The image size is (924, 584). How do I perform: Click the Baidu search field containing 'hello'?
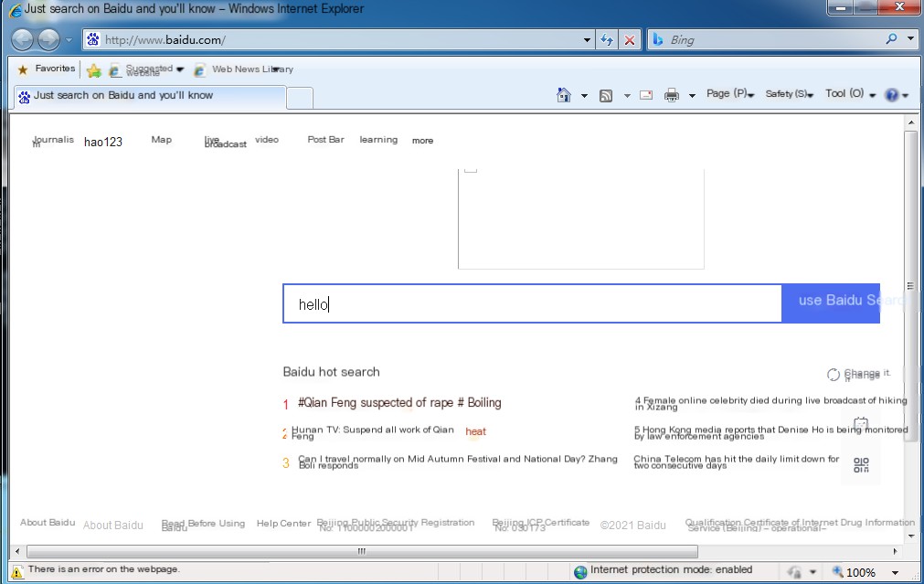[532, 303]
